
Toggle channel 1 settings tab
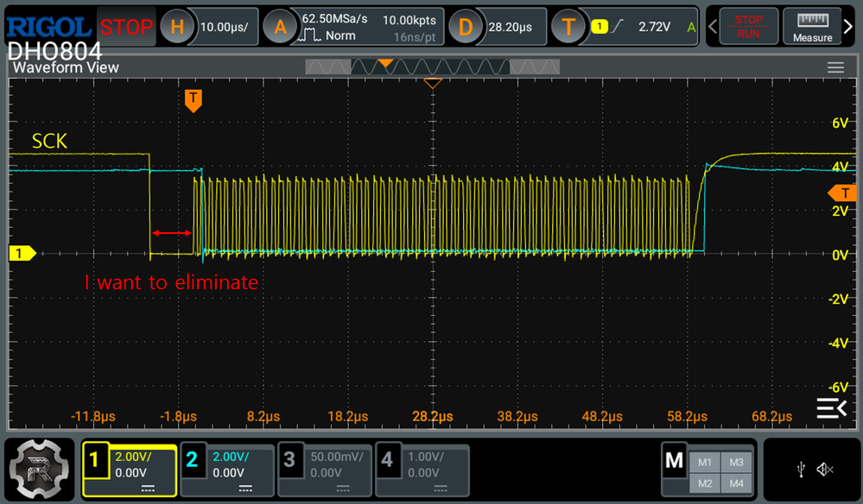coord(130,470)
